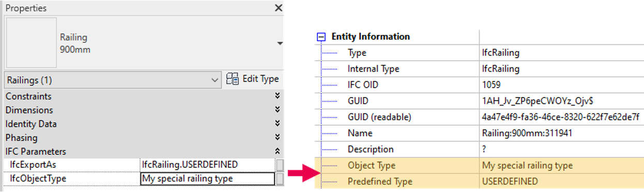Select the IFC OID row

479,85
